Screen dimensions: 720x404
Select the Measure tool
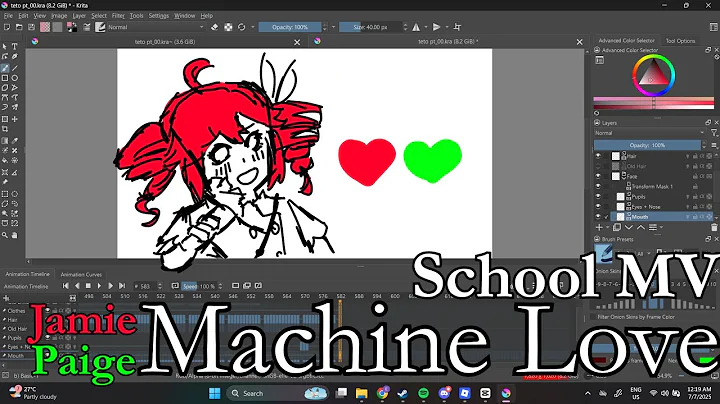15,172
